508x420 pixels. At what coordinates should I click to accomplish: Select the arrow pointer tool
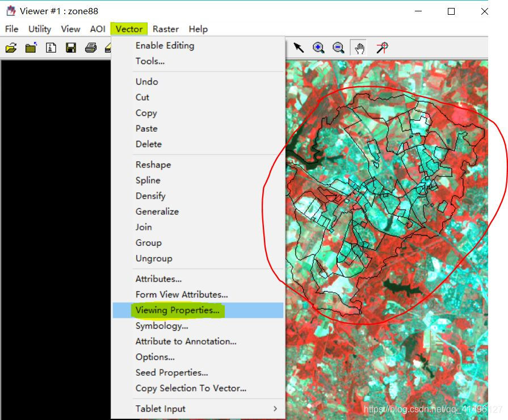[299, 48]
